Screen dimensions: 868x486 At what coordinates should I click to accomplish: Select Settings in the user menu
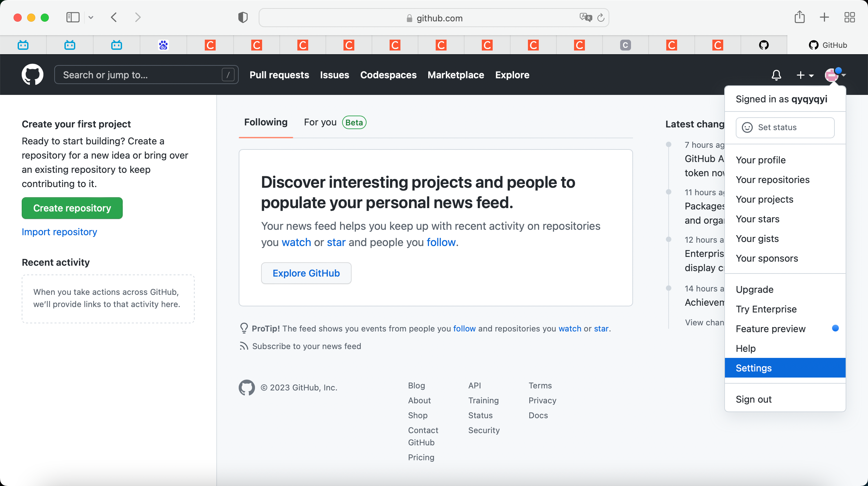pos(753,368)
